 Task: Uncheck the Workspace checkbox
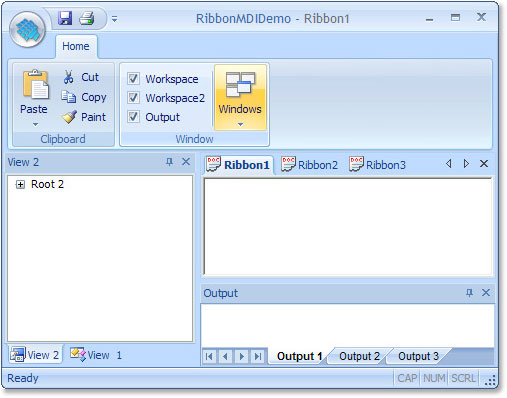(133, 79)
